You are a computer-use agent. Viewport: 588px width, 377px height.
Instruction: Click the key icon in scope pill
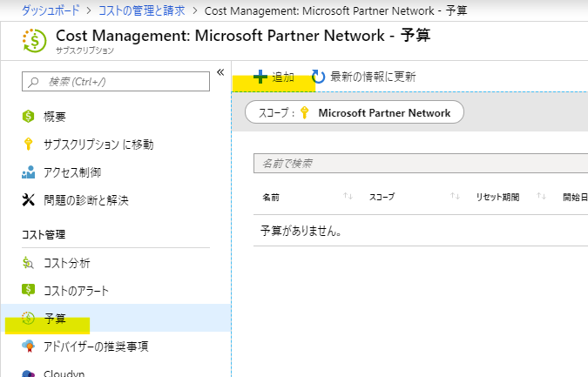(x=305, y=112)
